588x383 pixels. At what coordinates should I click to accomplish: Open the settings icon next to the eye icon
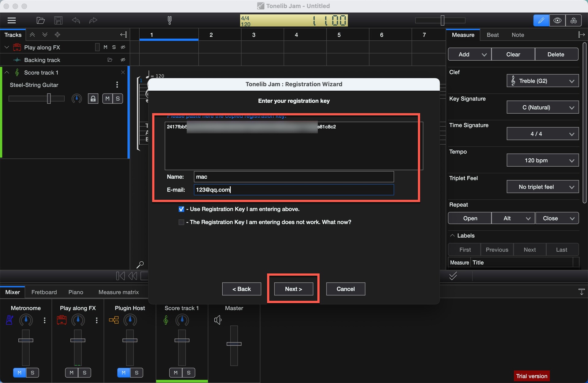click(574, 21)
